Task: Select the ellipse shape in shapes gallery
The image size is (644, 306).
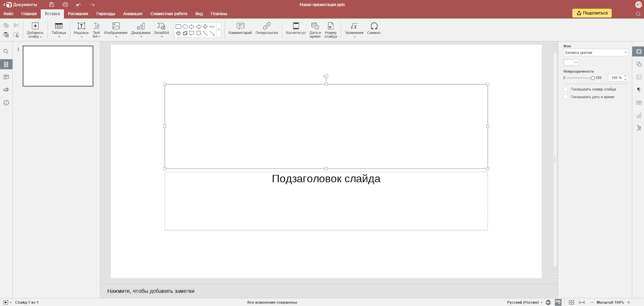Action: point(185,27)
